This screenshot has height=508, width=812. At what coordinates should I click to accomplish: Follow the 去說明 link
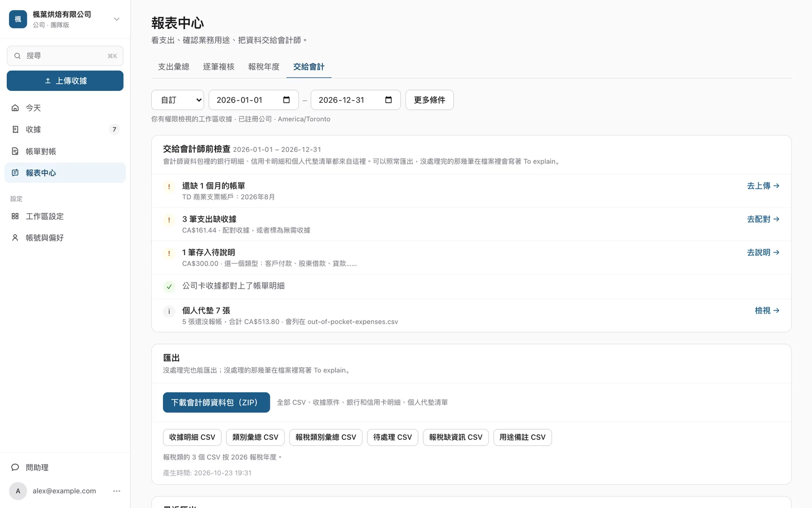pyautogui.click(x=763, y=252)
